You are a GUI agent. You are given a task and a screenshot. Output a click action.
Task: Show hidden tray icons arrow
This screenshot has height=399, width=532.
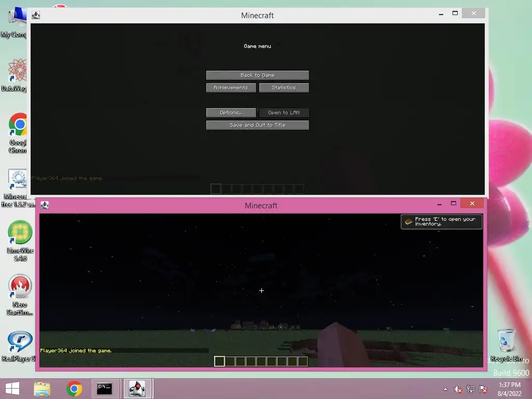click(445, 389)
